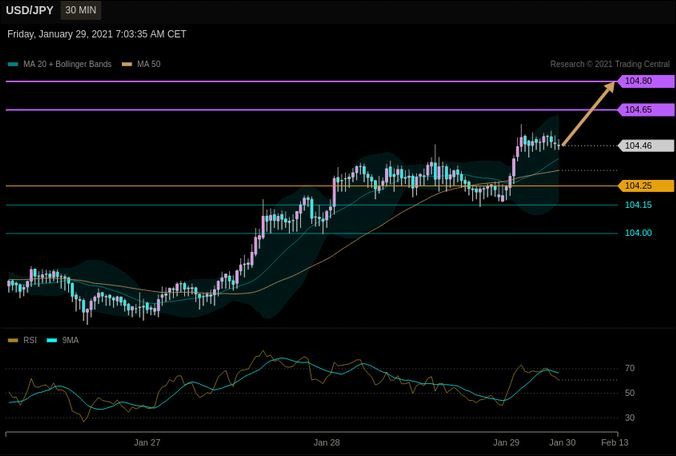Click the 104.46 current price tag
676x456 pixels.
(x=646, y=145)
